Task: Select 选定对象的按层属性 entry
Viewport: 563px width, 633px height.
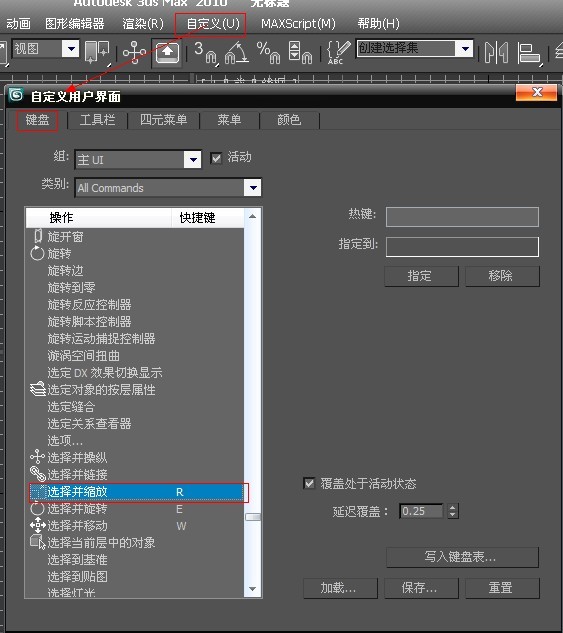Action: click(x=136, y=390)
